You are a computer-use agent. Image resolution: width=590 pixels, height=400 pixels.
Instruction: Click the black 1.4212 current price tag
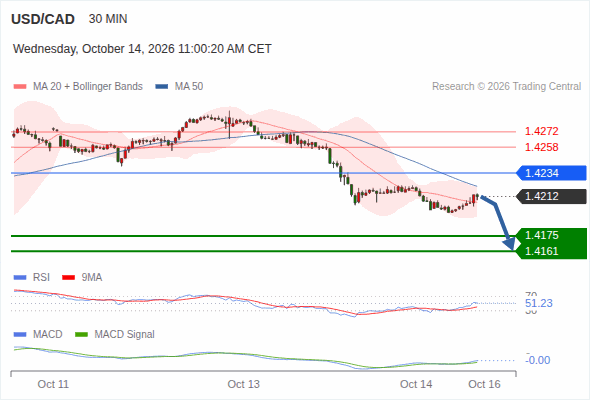tap(551, 196)
